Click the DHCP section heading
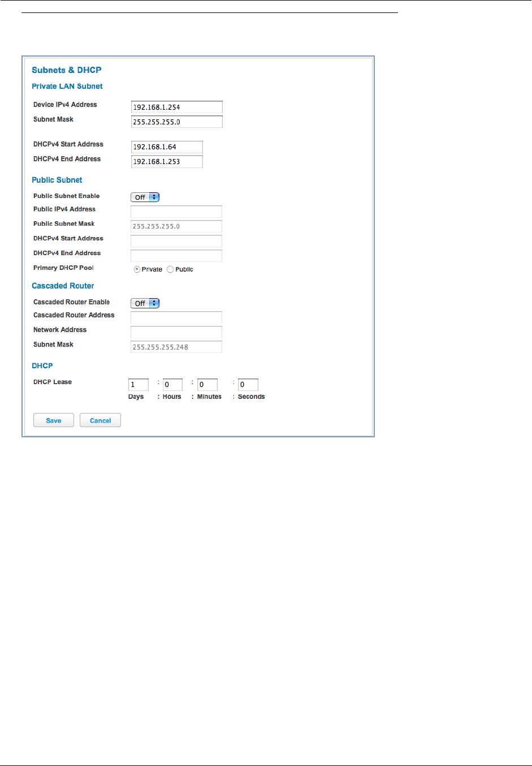532x766 pixels. (x=42, y=365)
